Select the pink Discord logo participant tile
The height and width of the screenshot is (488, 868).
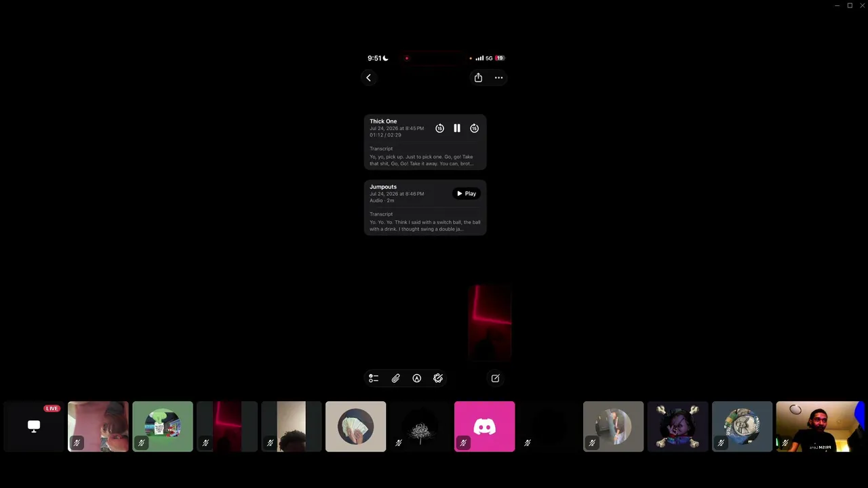(485, 426)
